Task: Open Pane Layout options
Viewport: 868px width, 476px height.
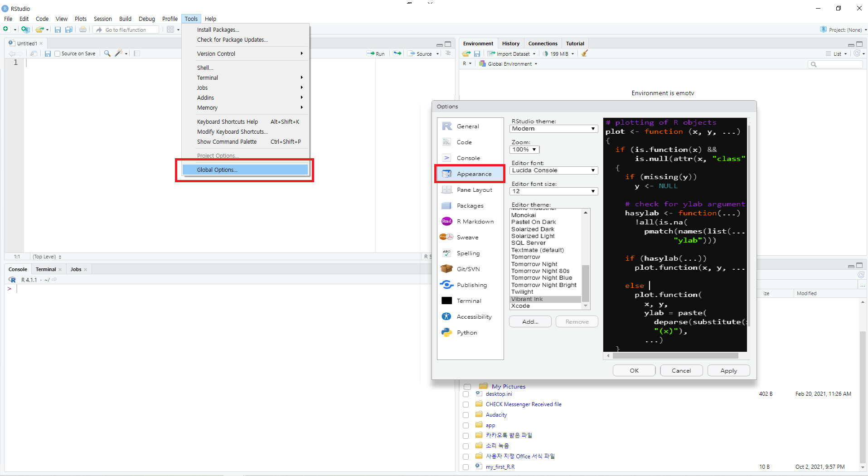Action: point(470,190)
